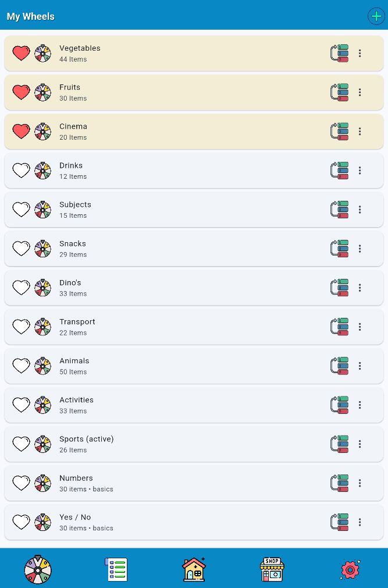Select the Yes / No wheel row
Screen dimensions: 388x588
(175, 522)
